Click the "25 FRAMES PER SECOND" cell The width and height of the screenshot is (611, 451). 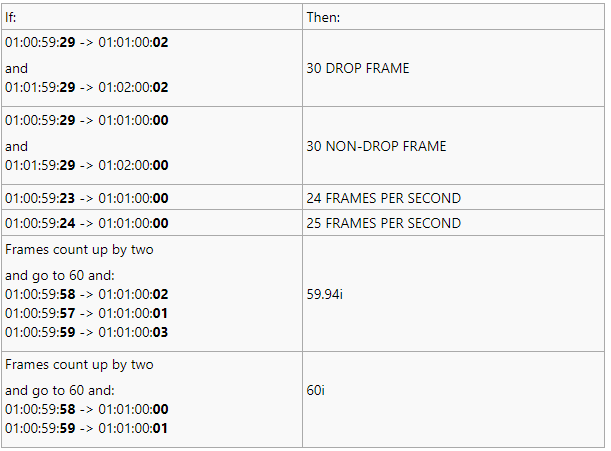pos(383,223)
